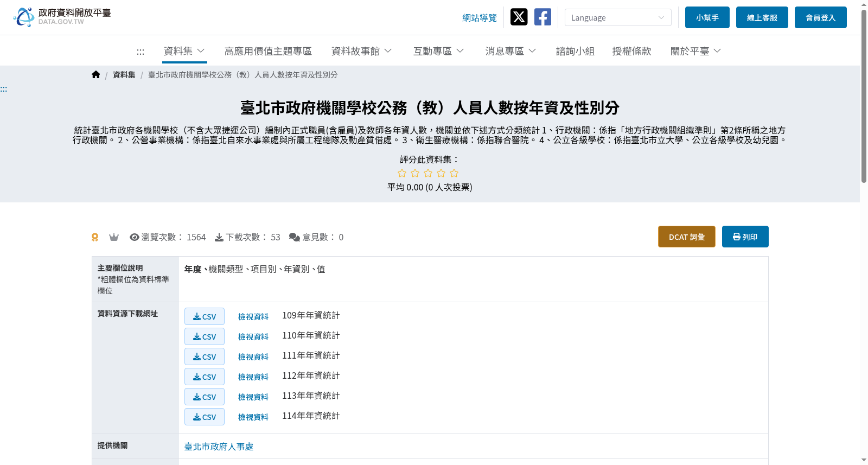Click 檢視資料 for 109年年資統計
This screenshot has height=465, width=868.
coord(253,317)
